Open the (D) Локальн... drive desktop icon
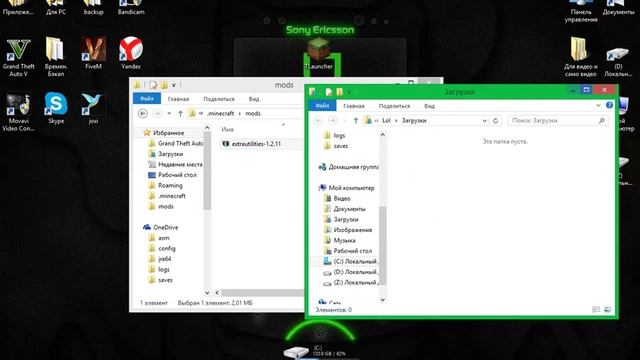Screen dimensions: 640x360 point(618,61)
